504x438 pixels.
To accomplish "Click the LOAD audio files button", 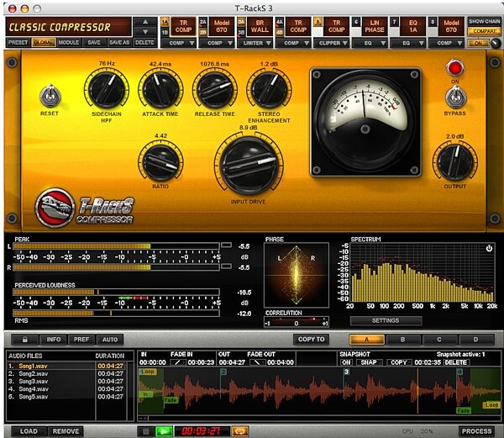I will coord(29,431).
